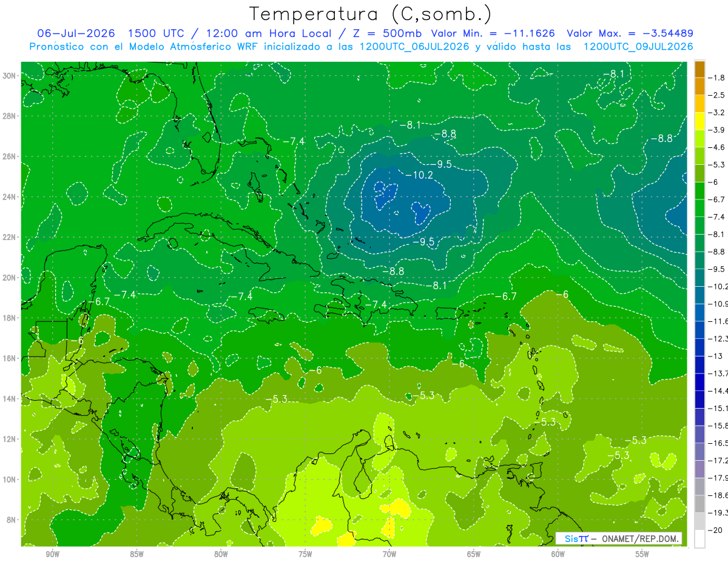Click the "70W" longitude axis label
This screenshot has width=728, height=562.
(389, 554)
